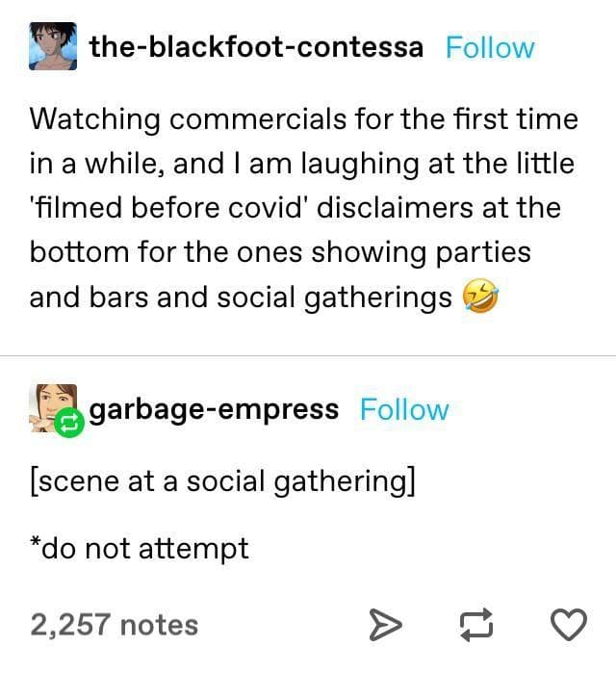Follow garbage-empress

tap(404, 409)
